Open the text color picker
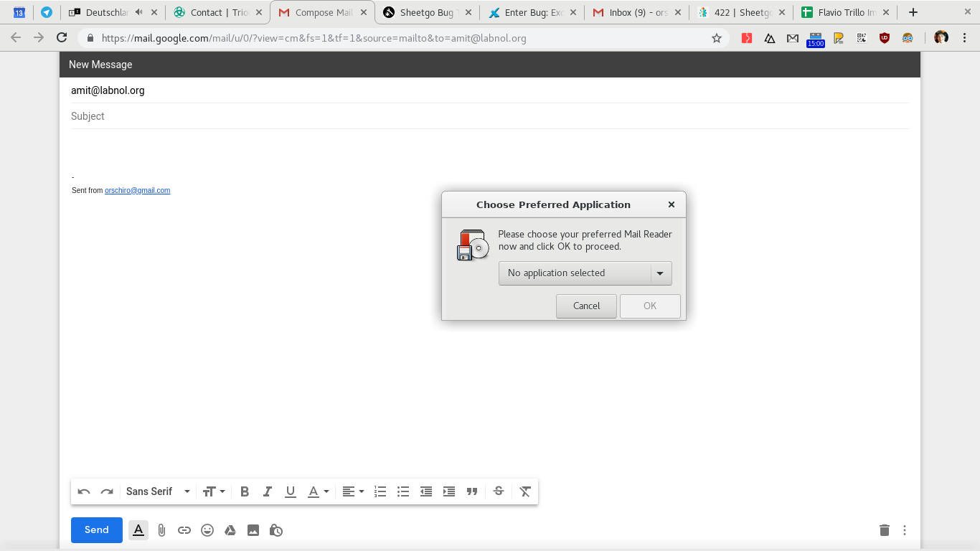The width and height of the screenshot is (980, 551). pos(318,491)
